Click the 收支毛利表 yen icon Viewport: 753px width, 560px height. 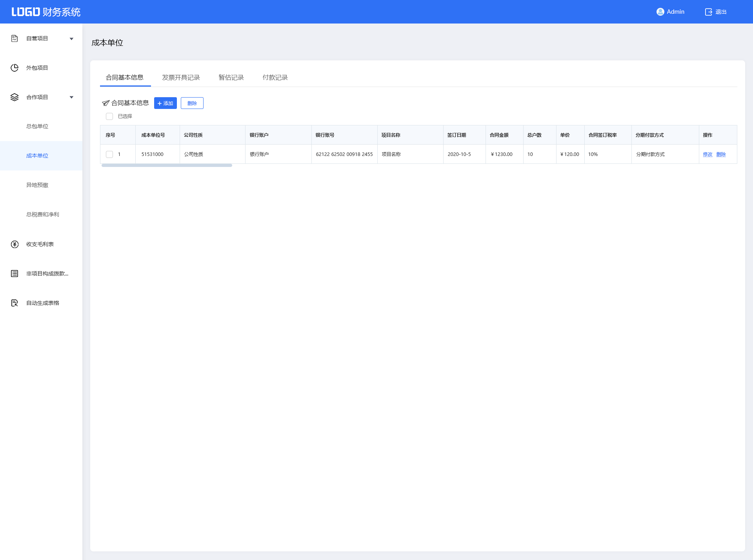[15, 244]
